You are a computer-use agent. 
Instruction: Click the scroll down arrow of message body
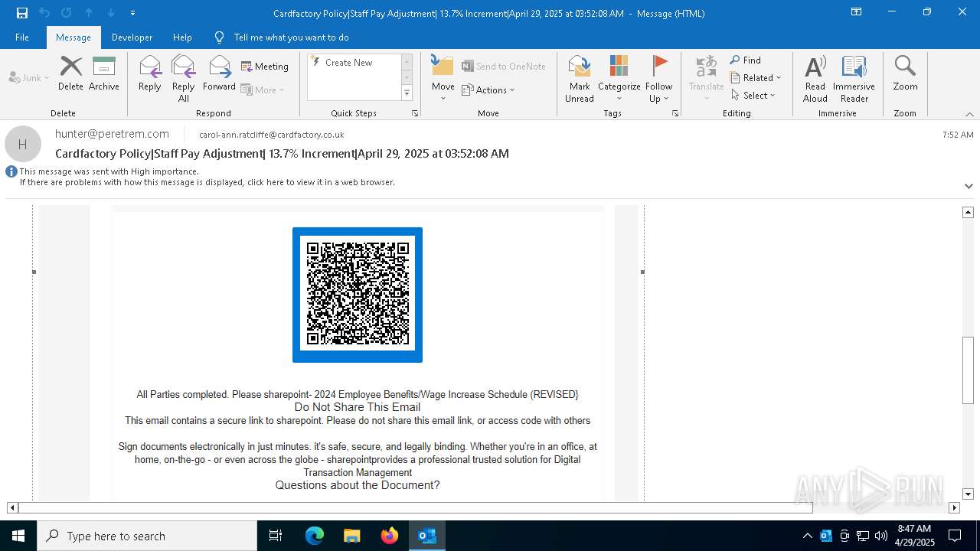tap(968, 494)
